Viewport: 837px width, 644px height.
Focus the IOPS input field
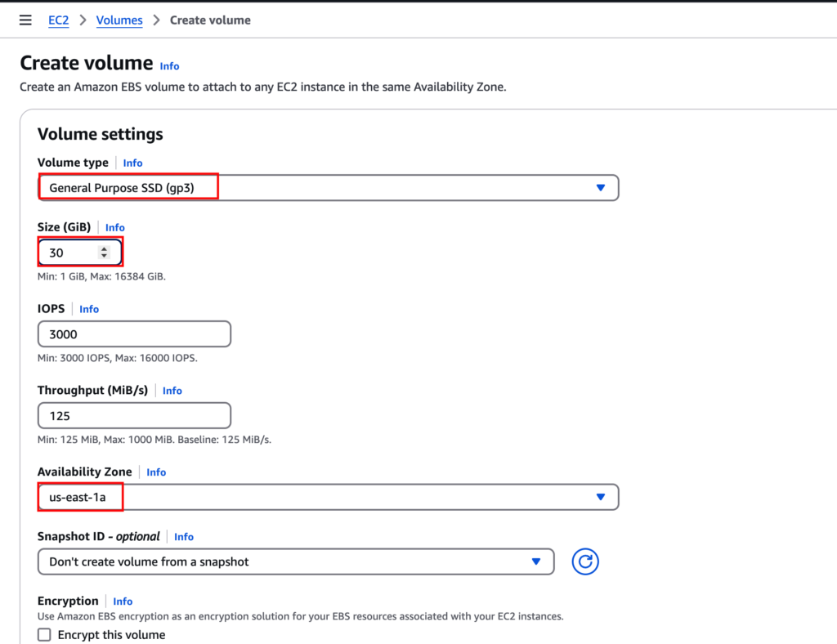134,334
